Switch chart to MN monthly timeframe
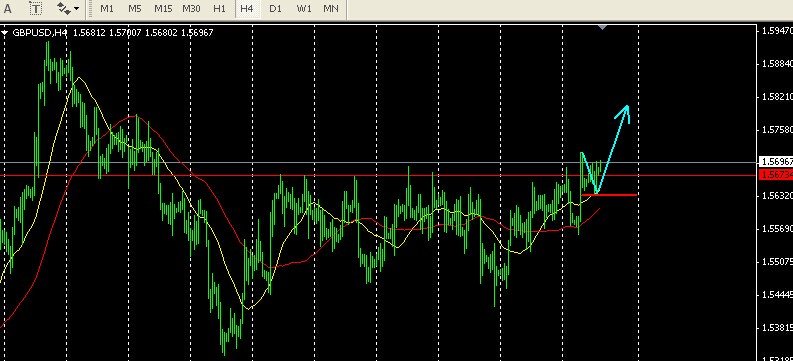 pos(331,9)
